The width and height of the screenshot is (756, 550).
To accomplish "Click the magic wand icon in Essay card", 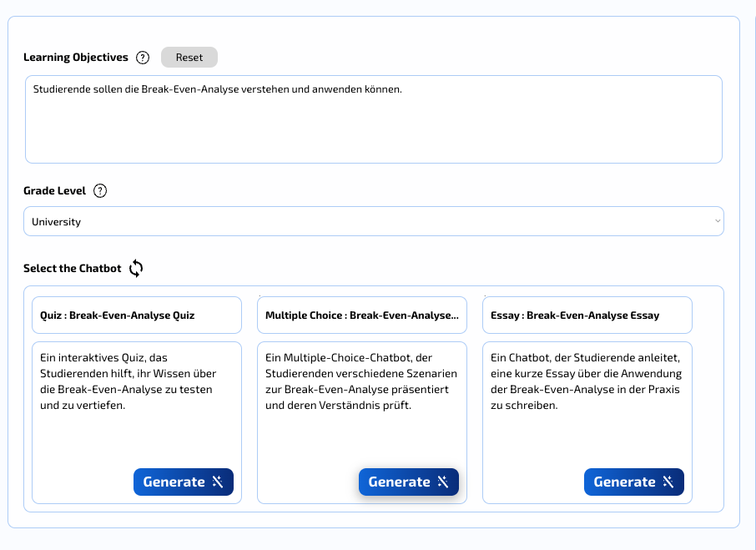I will point(668,482).
